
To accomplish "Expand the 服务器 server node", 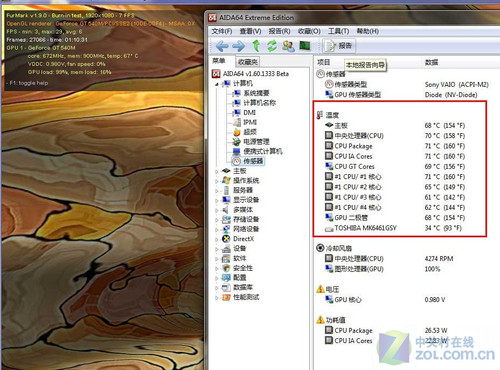I will 217,191.
